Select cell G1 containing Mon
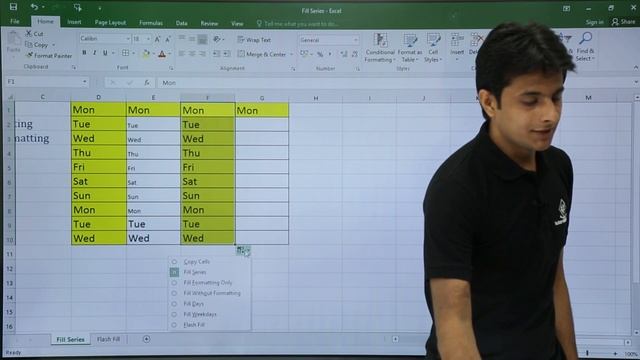Screen dimensions: 640x360 click(x=262, y=110)
